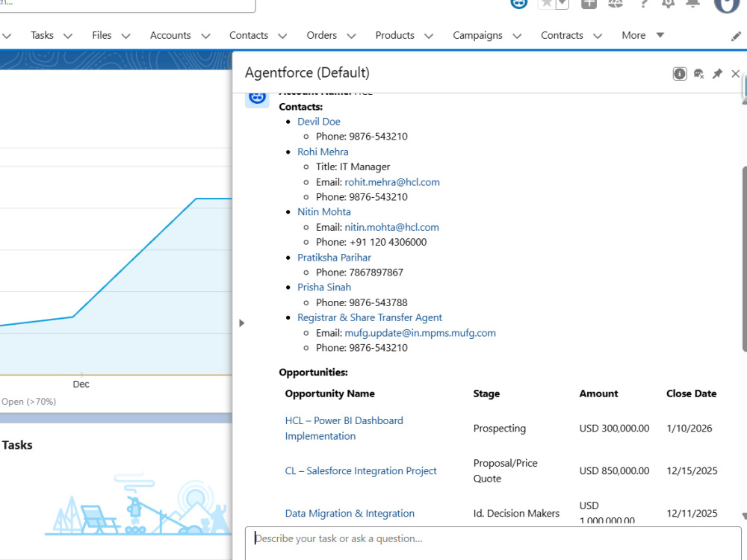Click the Title: IT Manager entry
This screenshot has width=747, height=560.
click(353, 167)
